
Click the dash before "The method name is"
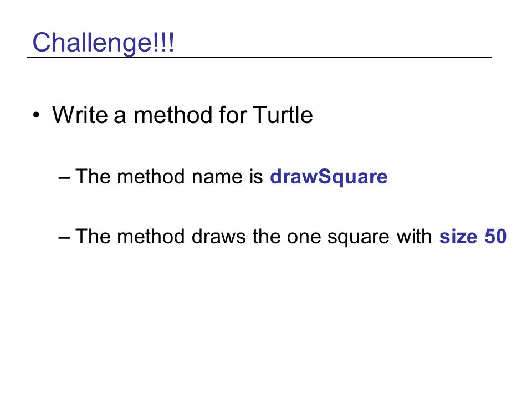(x=64, y=177)
